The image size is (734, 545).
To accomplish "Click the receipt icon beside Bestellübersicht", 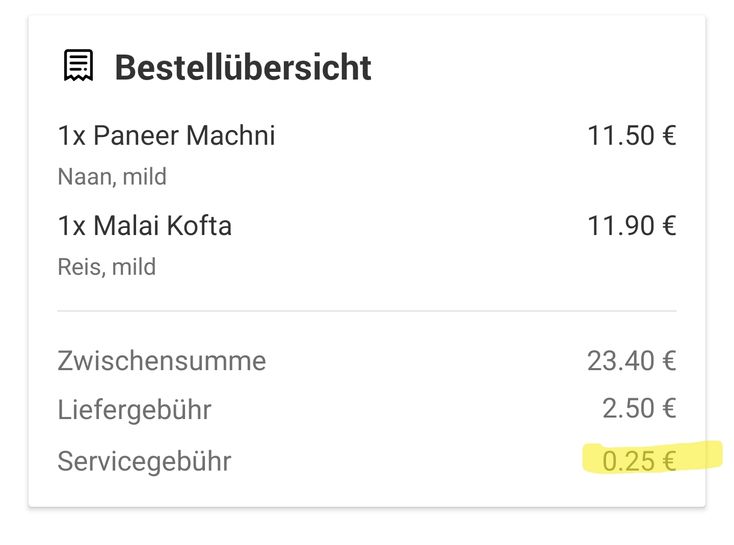I will 78,65.
